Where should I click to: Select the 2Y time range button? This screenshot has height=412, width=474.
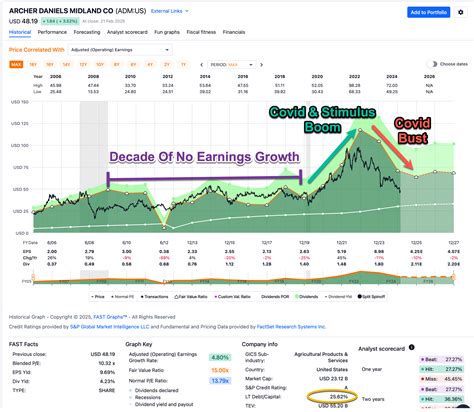pos(167,65)
